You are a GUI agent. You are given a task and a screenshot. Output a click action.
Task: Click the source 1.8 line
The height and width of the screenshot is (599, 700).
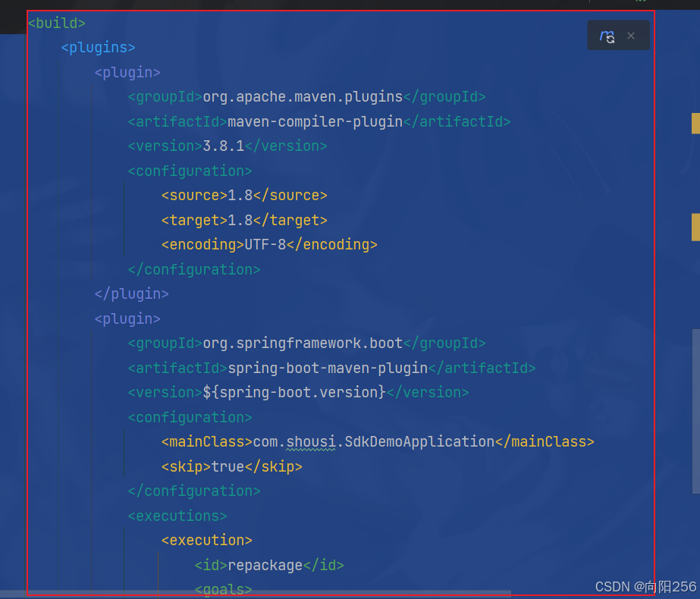[x=244, y=196]
